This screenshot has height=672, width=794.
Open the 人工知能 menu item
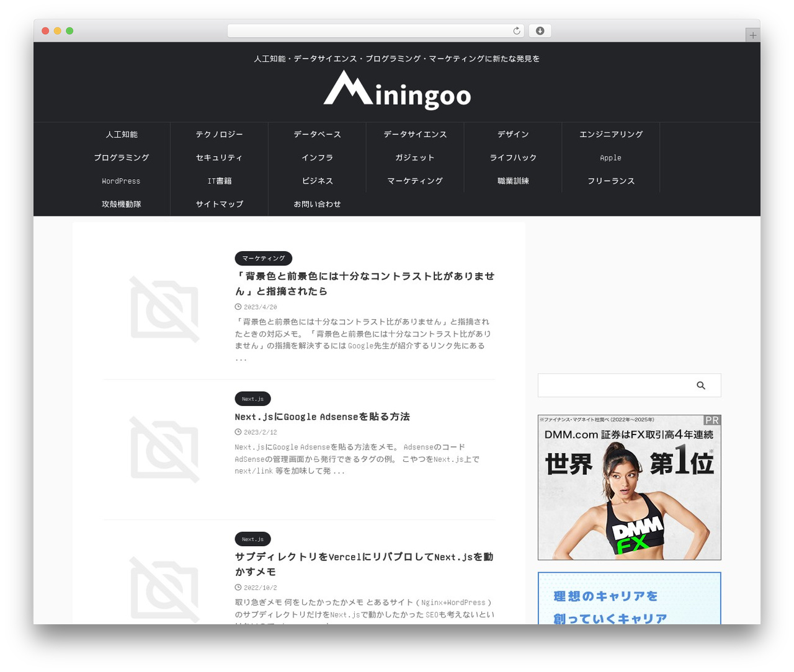(122, 135)
